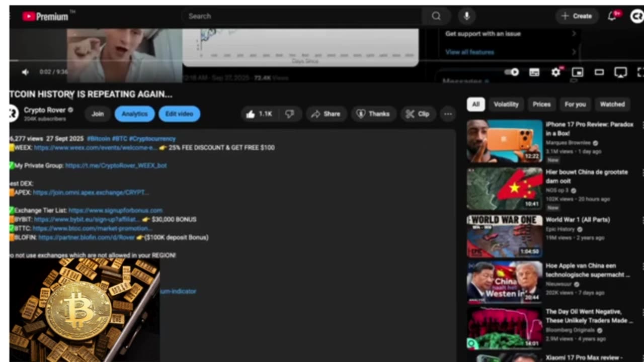The height and width of the screenshot is (362, 644).
Task: Expand Get support with an issue
Action: 511,34
